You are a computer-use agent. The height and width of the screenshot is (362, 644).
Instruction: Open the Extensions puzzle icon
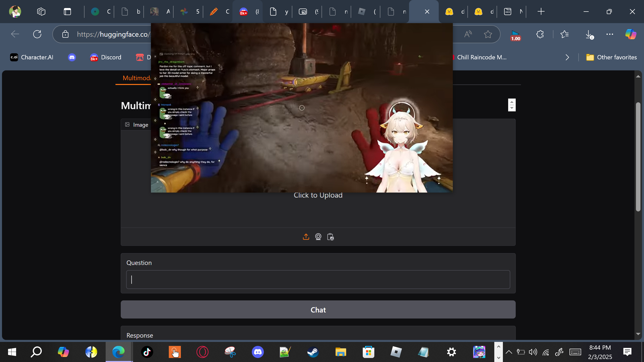click(540, 34)
